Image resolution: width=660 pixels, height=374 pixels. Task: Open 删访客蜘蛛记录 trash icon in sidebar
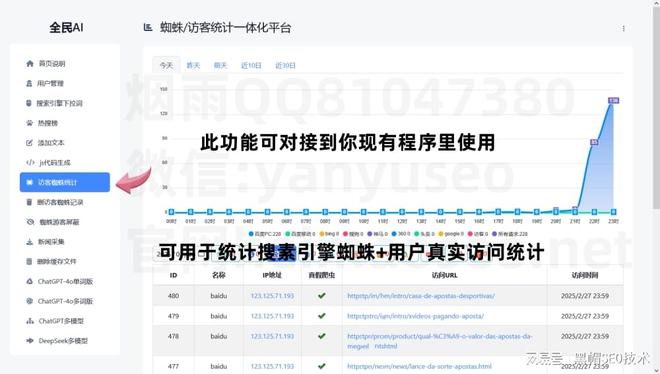29,202
